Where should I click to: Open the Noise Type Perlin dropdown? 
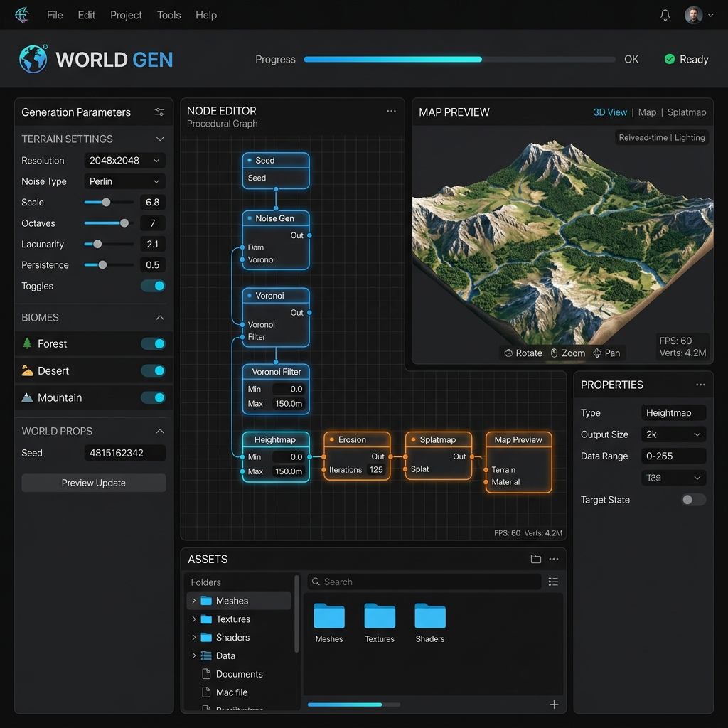click(125, 181)
